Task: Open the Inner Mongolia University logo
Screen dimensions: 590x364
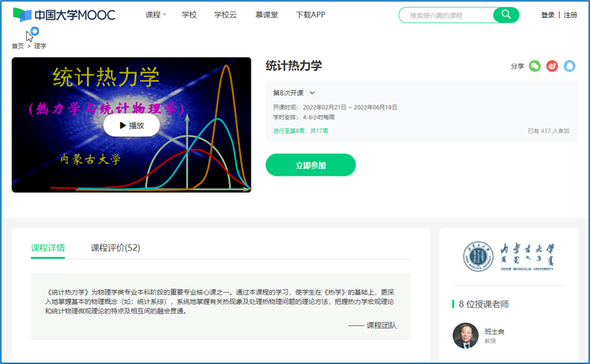Action: [509, 256]
